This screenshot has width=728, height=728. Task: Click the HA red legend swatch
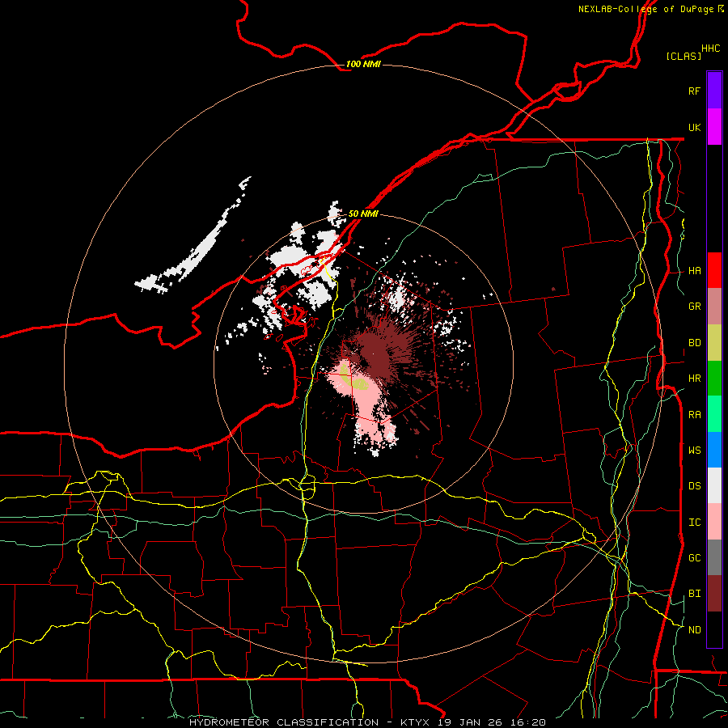(714, 270)
